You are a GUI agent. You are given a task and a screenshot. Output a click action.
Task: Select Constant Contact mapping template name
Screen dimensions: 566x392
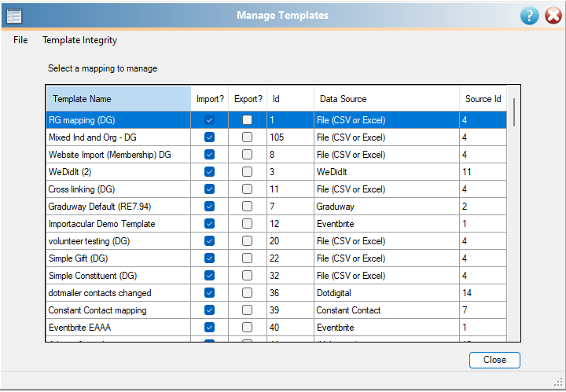pos(119,310)
